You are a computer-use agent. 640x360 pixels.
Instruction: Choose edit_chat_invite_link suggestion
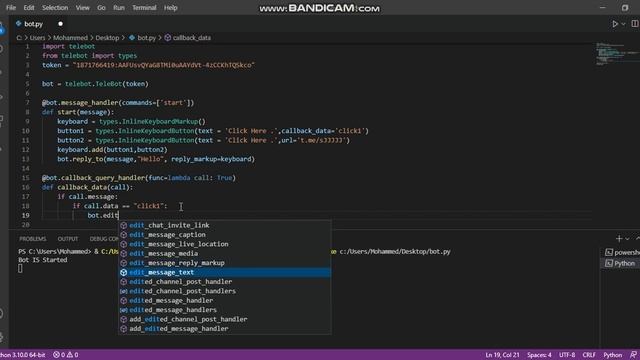click(225, 225)
